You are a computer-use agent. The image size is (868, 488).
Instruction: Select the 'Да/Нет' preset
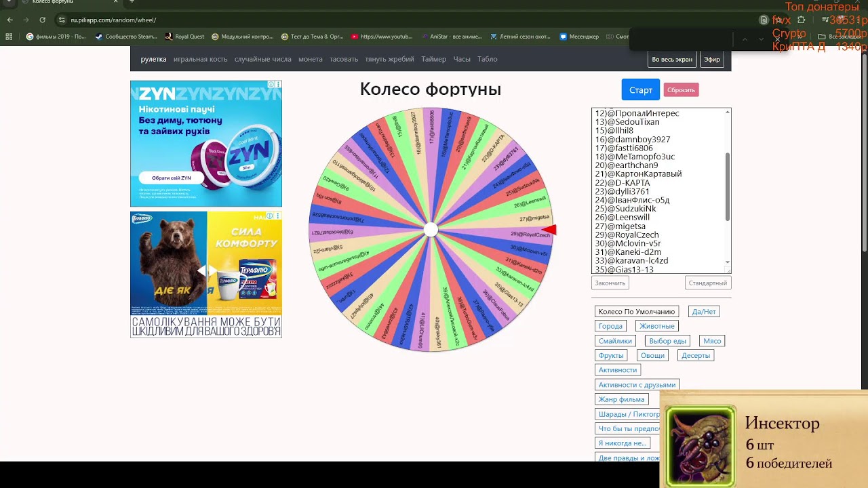pyautogui.click(x=704, y=312)
